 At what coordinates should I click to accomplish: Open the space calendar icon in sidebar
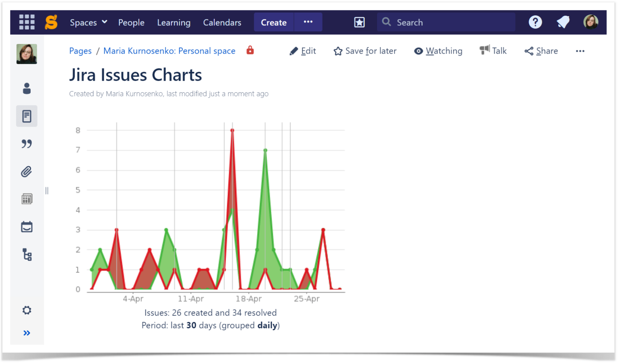(x=26, y=227)
